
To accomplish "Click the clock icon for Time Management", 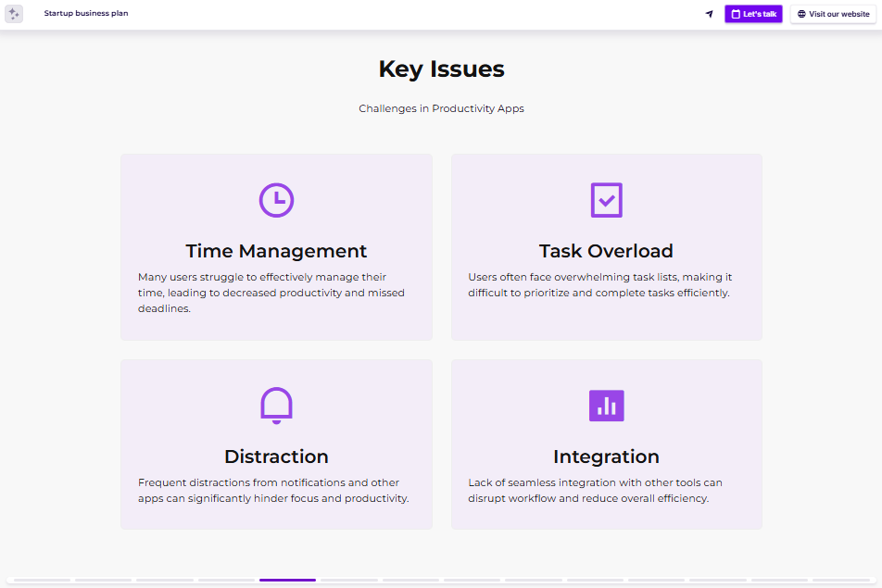I will point(276,200).
